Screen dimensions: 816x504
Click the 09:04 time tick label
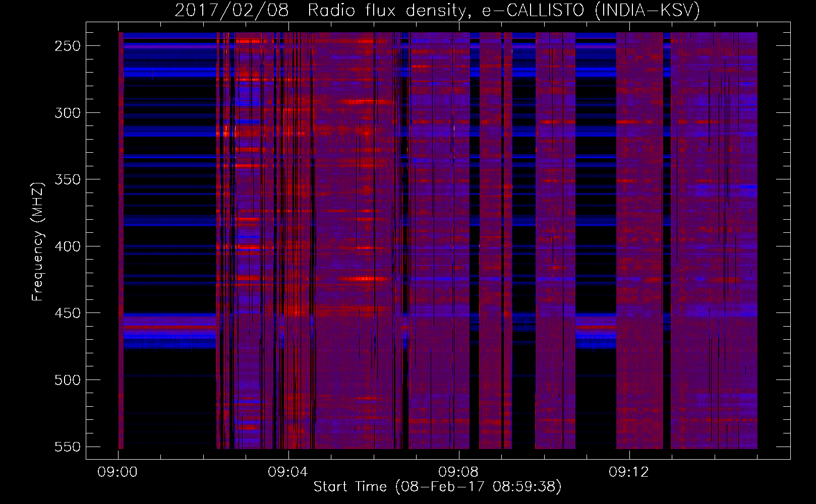288,472
